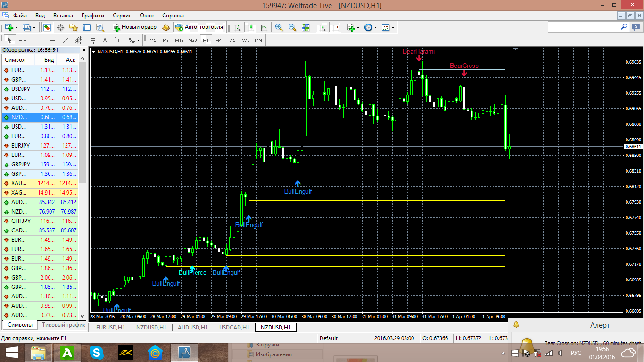The image size is (644, 362).
Task: Open the Profiles toolbar icon
Action: [x=26, y=27]
